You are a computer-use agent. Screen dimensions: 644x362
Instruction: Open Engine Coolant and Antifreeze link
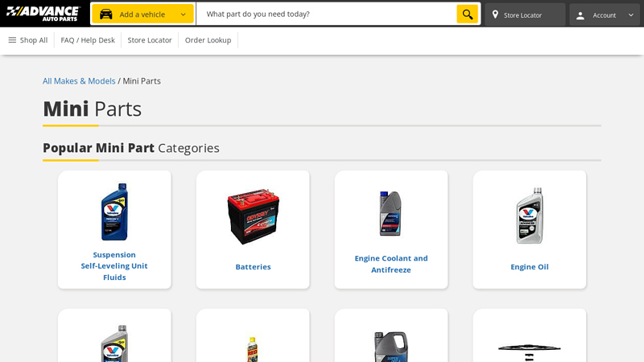391,264
